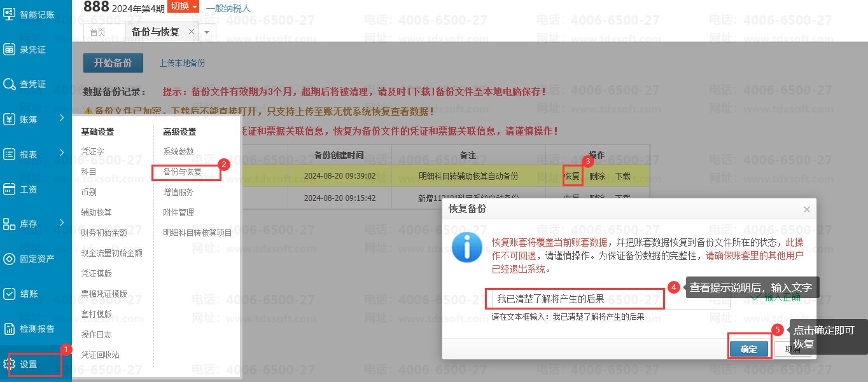
Task: Open 系统参数 in 高级设置
Action: 178,151
